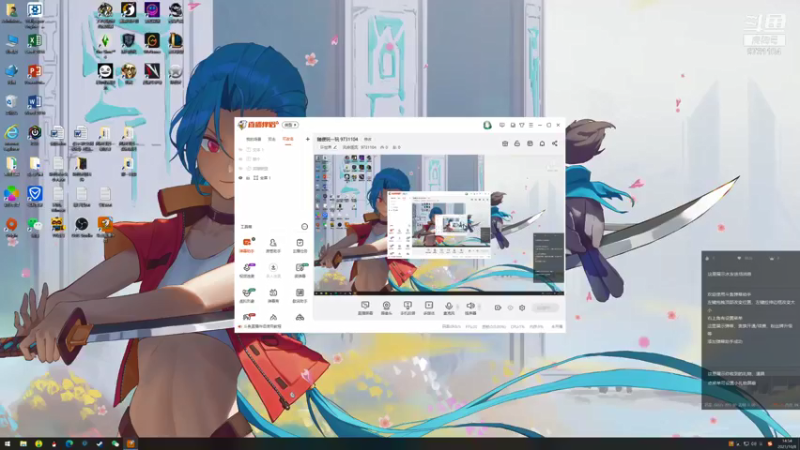Select the first scene tab in source panel
The width and height of the screenshot is (800, 450).
254,139
